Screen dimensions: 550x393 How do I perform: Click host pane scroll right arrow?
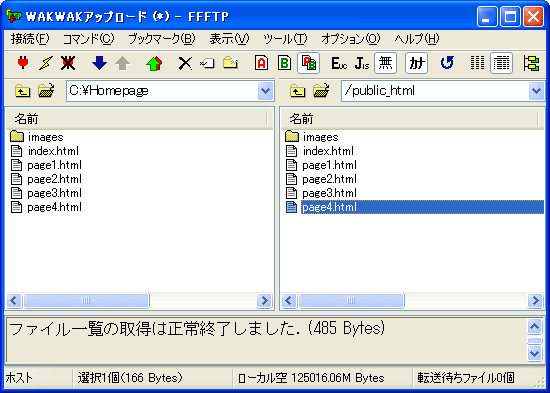[x=536, y=301]
